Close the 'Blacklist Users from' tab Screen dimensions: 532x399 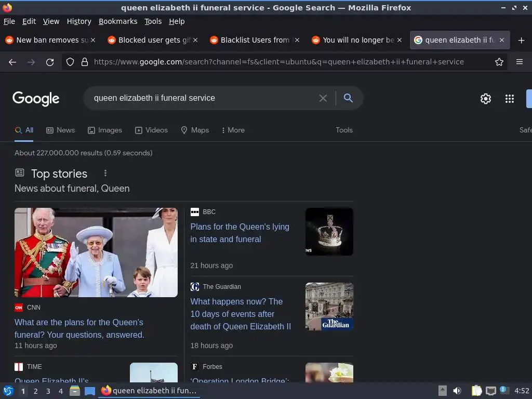pyautogui.click(x=297, y=40)
